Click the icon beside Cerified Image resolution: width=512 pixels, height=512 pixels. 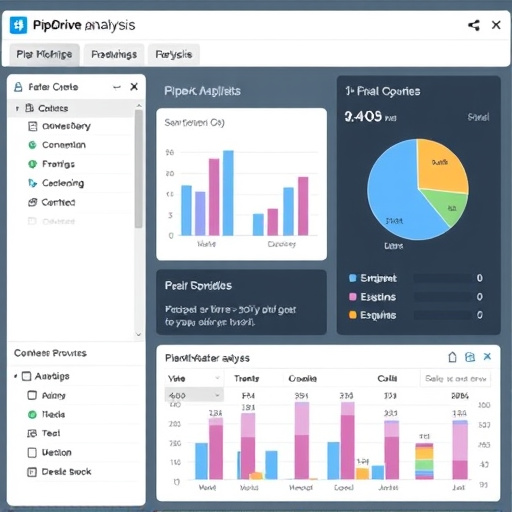point(32,202)
